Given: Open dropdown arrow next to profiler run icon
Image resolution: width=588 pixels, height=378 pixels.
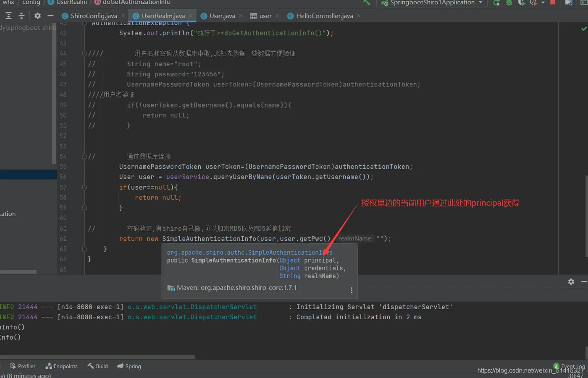Looking at the screenshot, I should (543, 3).
